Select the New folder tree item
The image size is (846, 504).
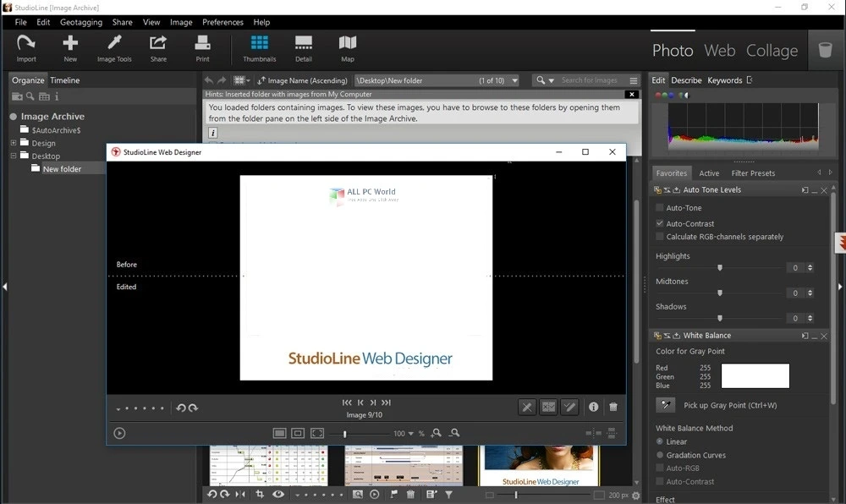(x=62, y=169)
